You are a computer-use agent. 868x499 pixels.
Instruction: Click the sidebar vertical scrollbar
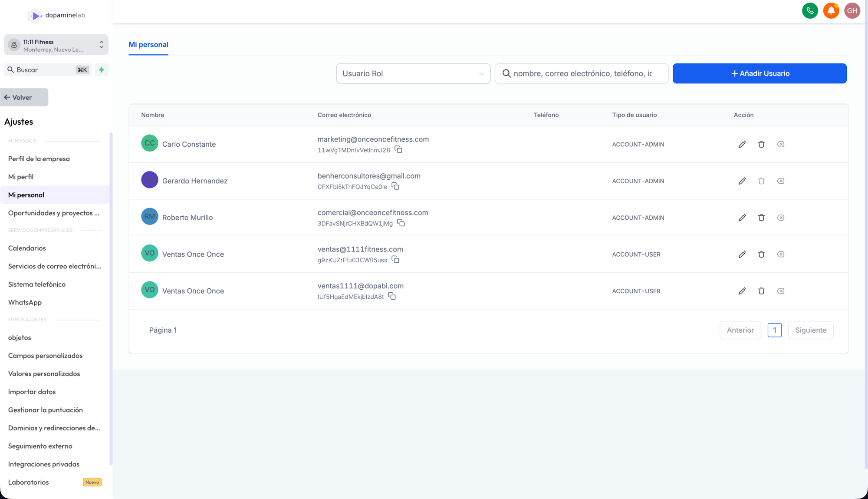[x=111, y=299]
